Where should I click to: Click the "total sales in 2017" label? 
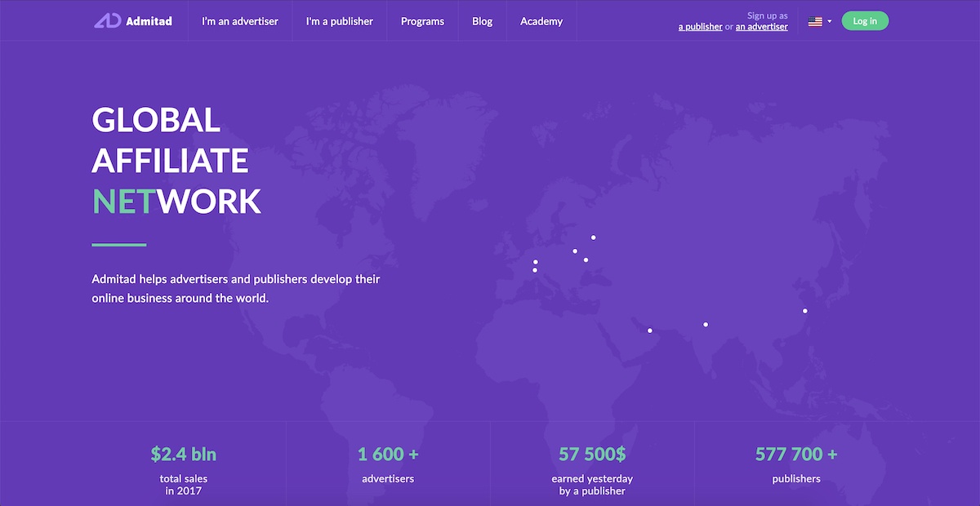pyautogui.click(x=184, y=485)
